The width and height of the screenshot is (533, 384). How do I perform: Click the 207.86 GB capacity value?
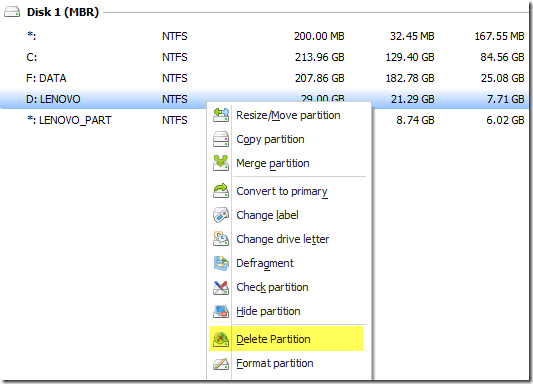pos(320,78)
